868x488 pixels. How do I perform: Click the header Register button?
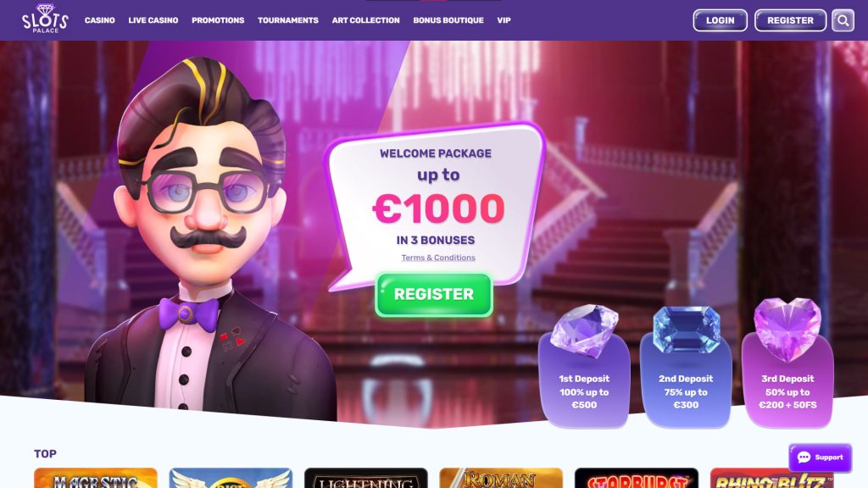790,20
